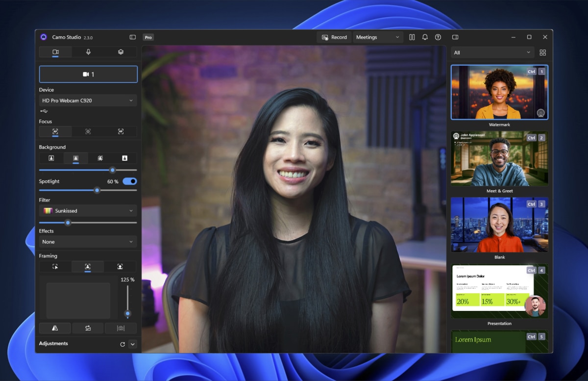588x381 pixels.
Task: Select the green Lorem Ipsum scene thumbnail
Action: click(x=499, y=341)
